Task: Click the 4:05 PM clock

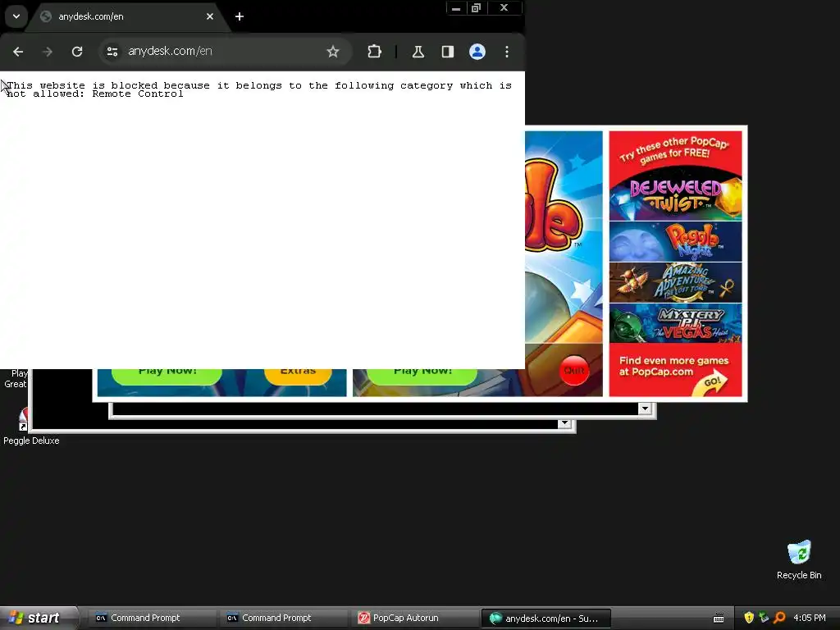Action: [x=809, y=619]
